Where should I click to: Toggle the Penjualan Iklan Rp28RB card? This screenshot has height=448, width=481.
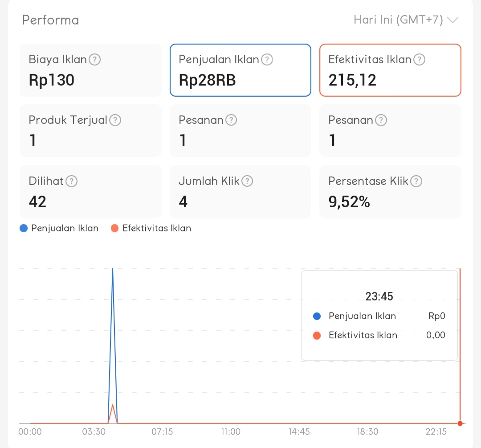(240, 70)
